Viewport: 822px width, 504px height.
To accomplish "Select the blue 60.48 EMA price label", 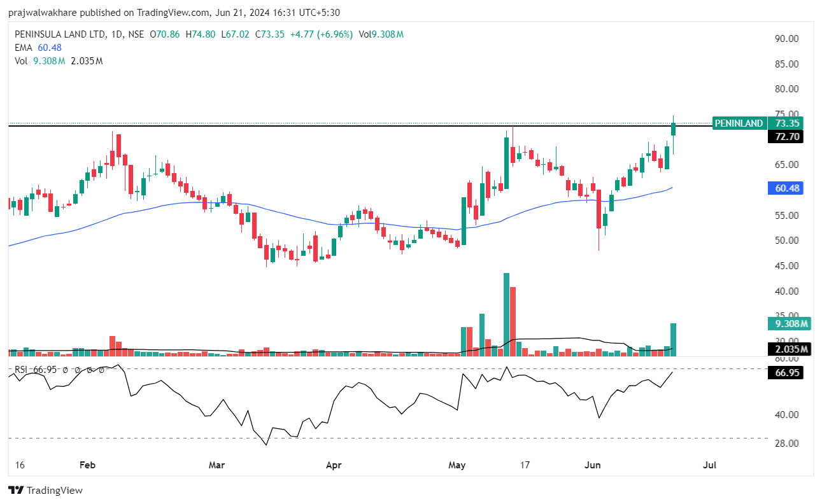I will [786, 188].
